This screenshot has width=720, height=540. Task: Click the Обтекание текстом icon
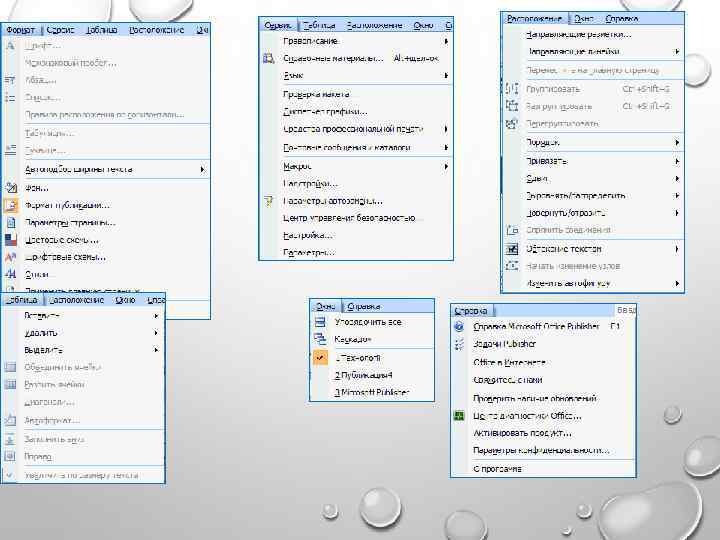[x=512, y=249]
